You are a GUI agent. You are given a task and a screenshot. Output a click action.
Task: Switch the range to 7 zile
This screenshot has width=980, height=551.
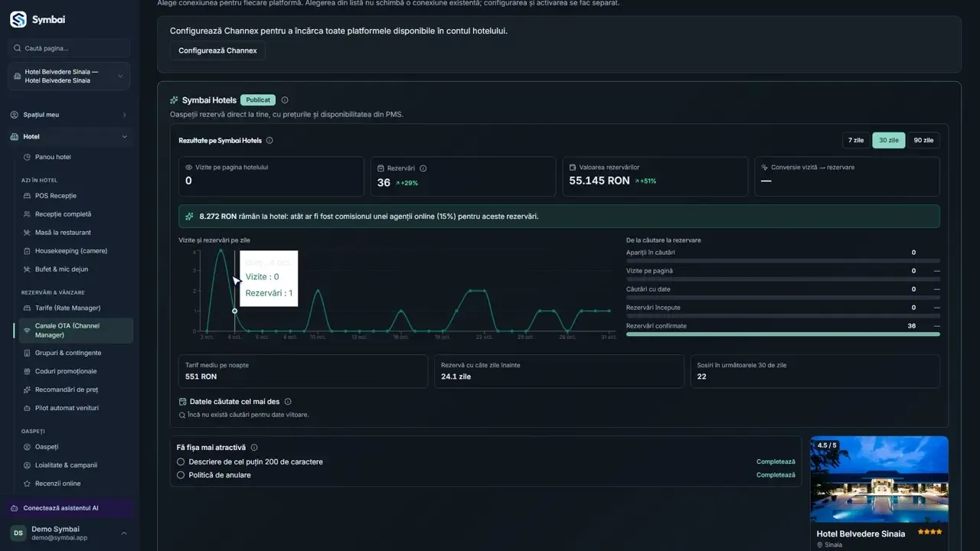click(x=856, y=141)
